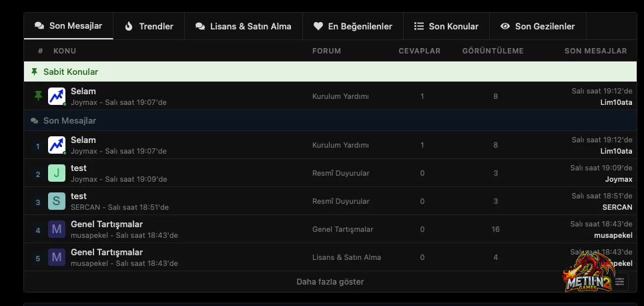Image resolution: width=644 pixels, height=306 pixels.
Task: Click the SON MESAJLAR column header
Action: pos(595,51)
